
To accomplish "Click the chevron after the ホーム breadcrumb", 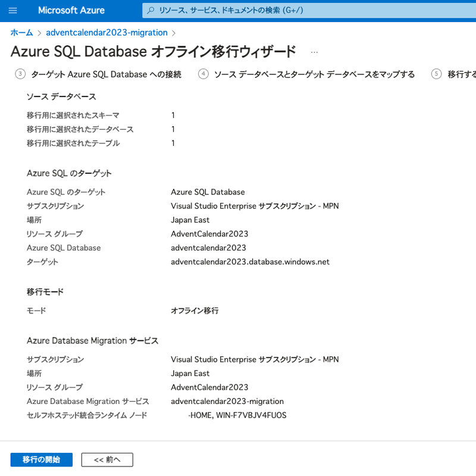I will click(39, 33).
